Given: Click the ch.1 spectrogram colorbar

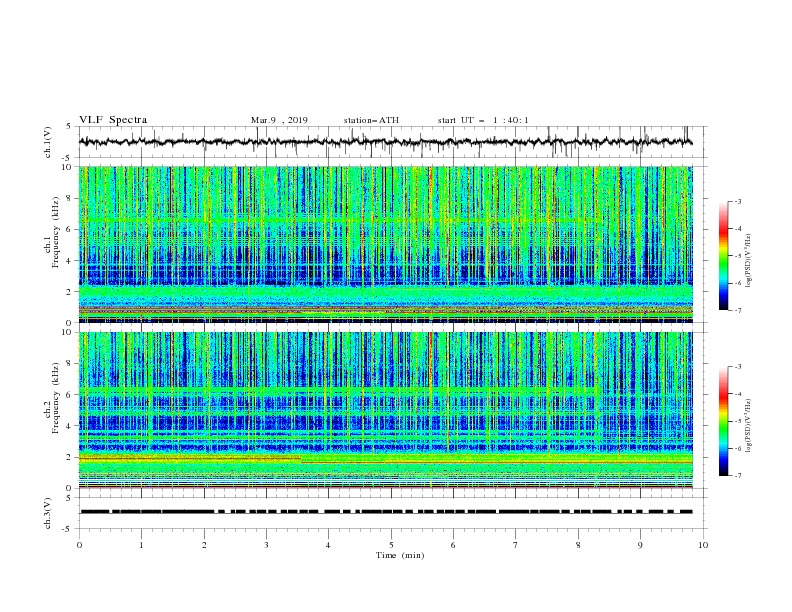Looking at the screenshot, I should (x=723, y=256).
